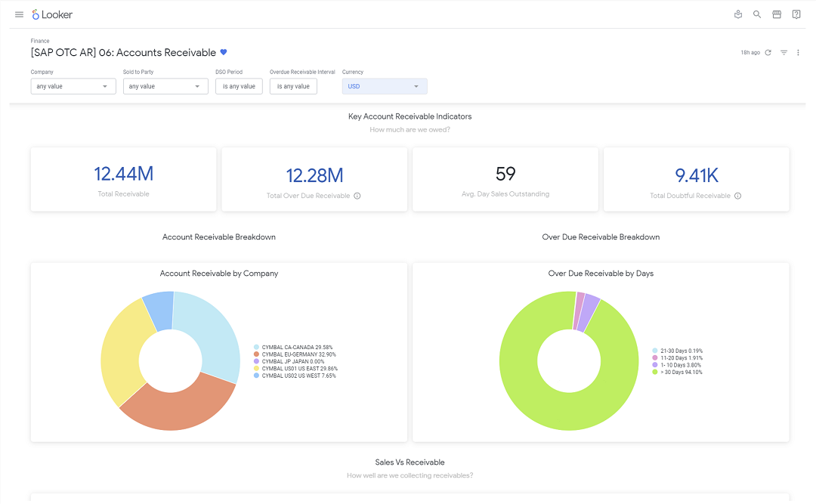Viewport: 816px width, 504px height.
Task: Click info icon beside Total Doubtful Receivable
Action: (738, 196)
